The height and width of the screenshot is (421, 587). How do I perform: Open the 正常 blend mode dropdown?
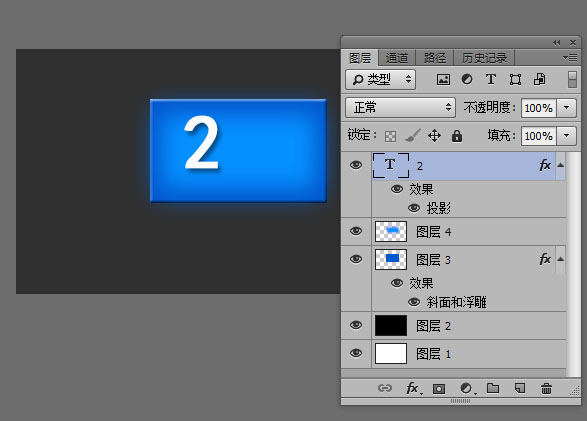point(400,108)
